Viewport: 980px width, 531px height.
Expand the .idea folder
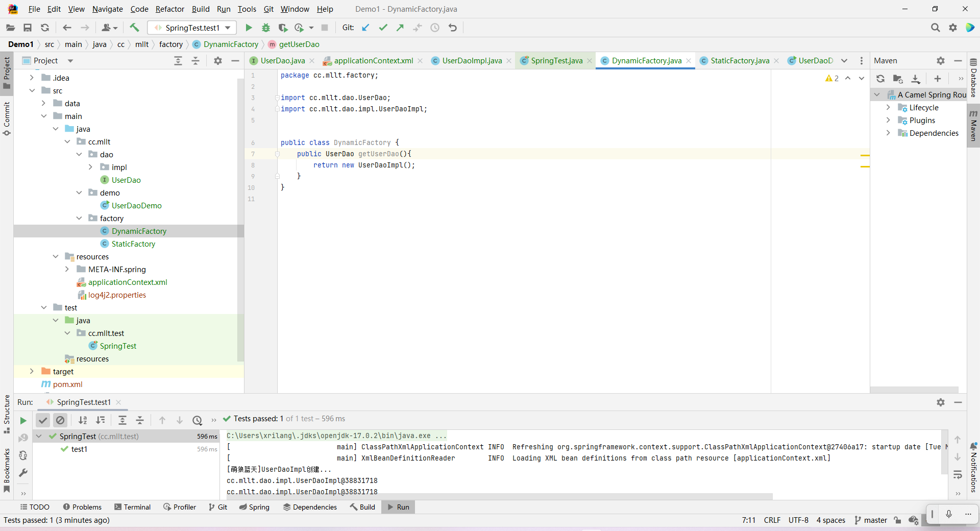[x=32, y=78]
